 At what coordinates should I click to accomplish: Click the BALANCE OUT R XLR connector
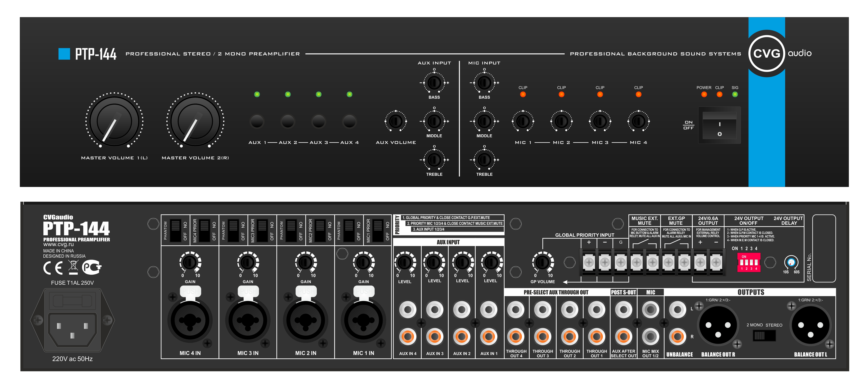(x=718, y=325)
